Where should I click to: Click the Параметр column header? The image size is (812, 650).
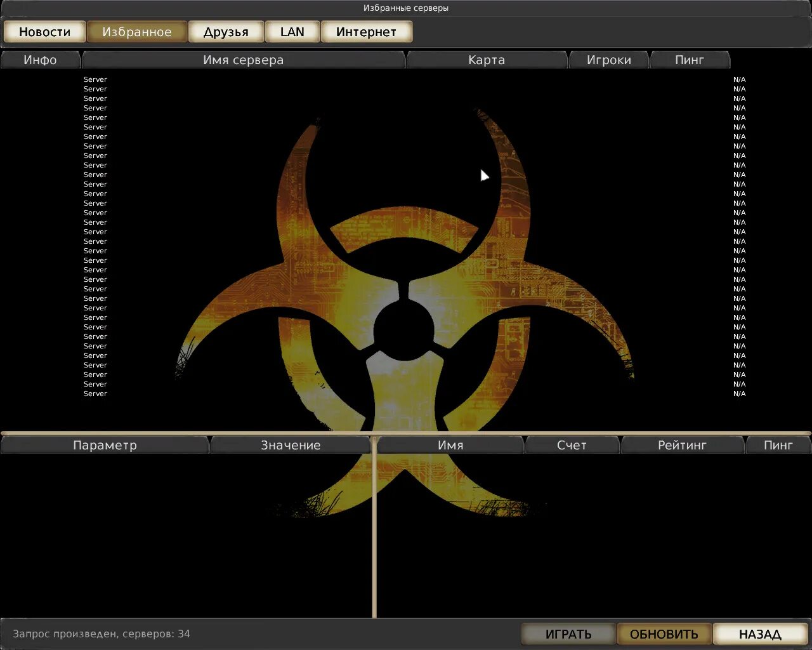coord(105,445)
